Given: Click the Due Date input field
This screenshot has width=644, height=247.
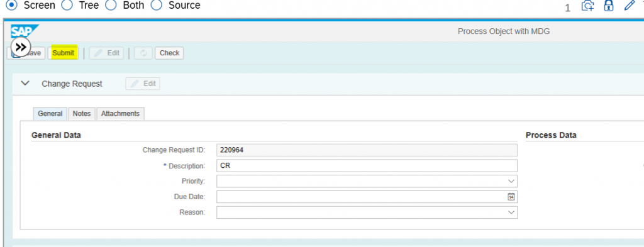Looking at the screenshot, I should coord(367,197).
